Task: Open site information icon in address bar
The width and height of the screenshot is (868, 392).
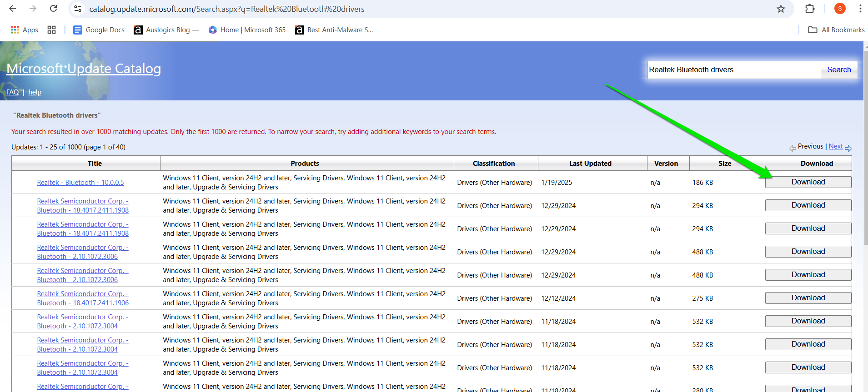Action: pos(78,9)
